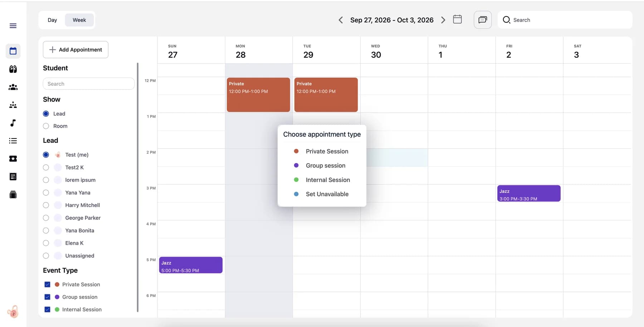Screen dimensions: 644x327
Task: Open the hamburger menu icon
Action: tap(13, 26)
